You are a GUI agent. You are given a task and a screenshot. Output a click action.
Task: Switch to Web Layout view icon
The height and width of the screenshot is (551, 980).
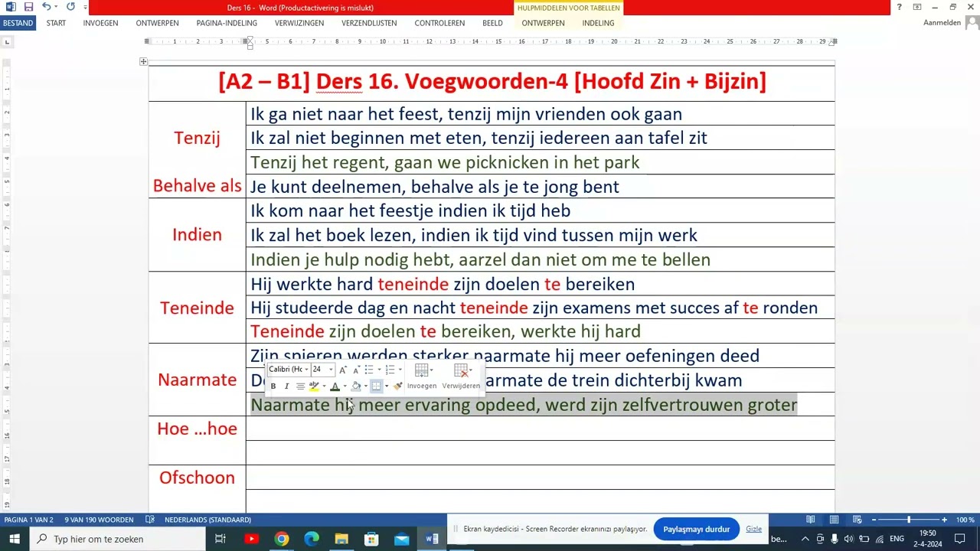[x=857, y=520]
